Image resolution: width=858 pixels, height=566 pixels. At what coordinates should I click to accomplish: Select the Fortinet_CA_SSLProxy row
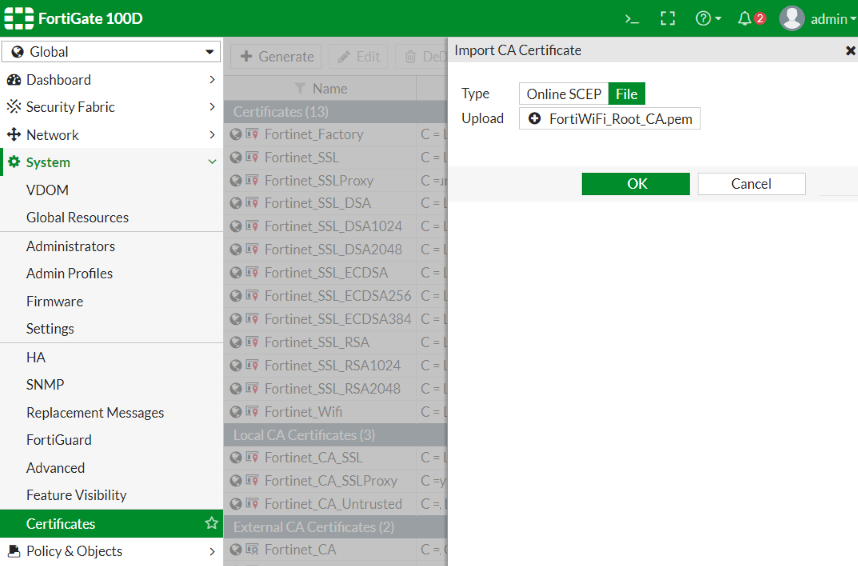335,481
